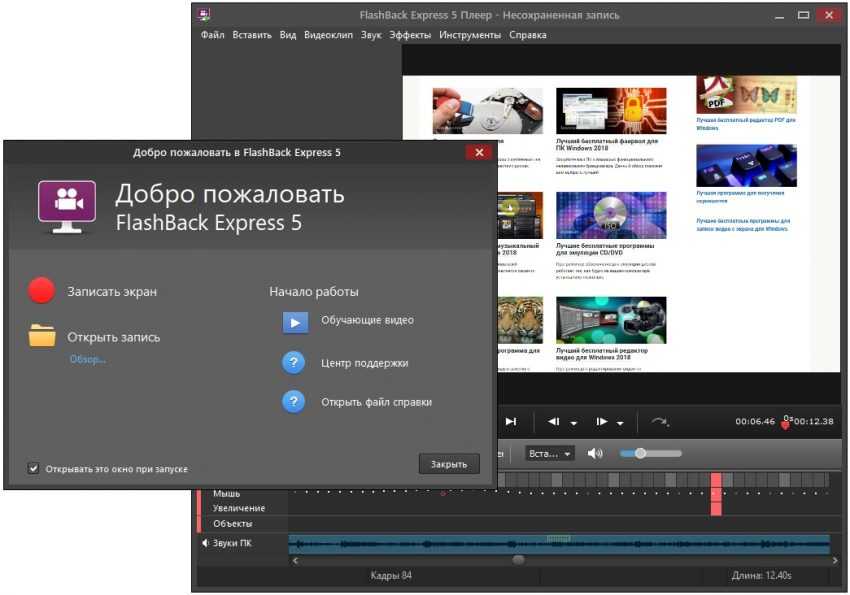Click the Обзор... link

tap(87, 359)
